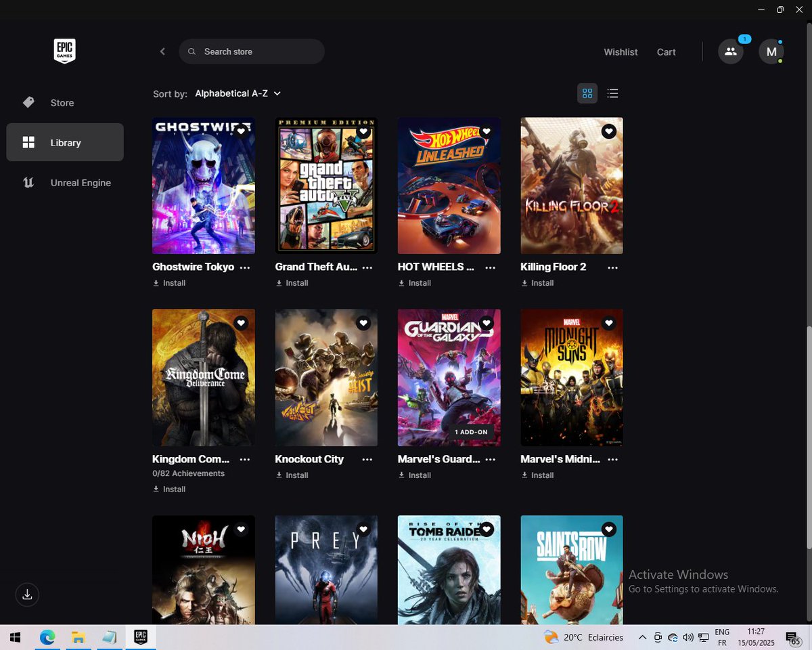Open options menu for HOT WHEELS

(490, 267)
